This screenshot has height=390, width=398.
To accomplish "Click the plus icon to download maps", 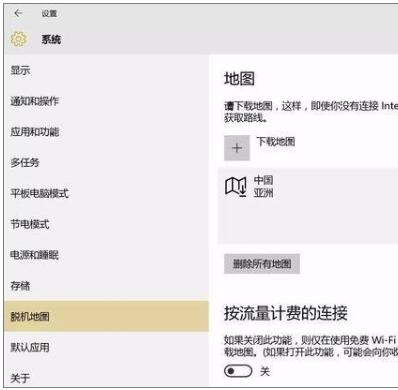I will pyautogui.click(x=237, y=148).
